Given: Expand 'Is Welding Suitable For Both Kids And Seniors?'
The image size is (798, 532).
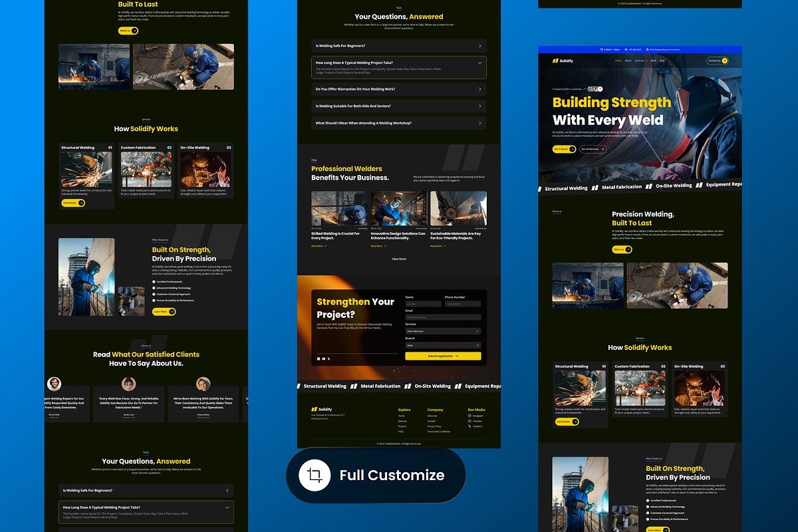Looking at the screenshot, I should coord(399,106).
